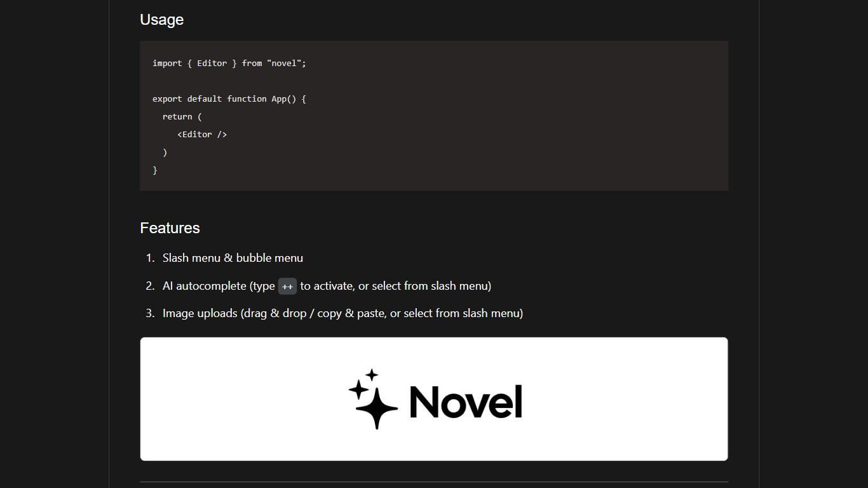The height and width of the screenshot is (488, 868).
Task: Click the import Editor code line
Action: point(229,64)
